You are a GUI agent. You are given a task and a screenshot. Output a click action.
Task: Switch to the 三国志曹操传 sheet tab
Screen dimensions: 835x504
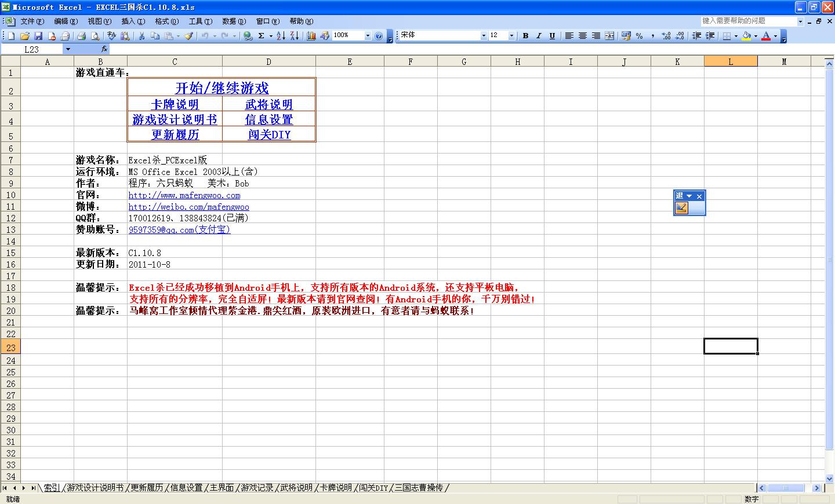(x=419, y=488)
